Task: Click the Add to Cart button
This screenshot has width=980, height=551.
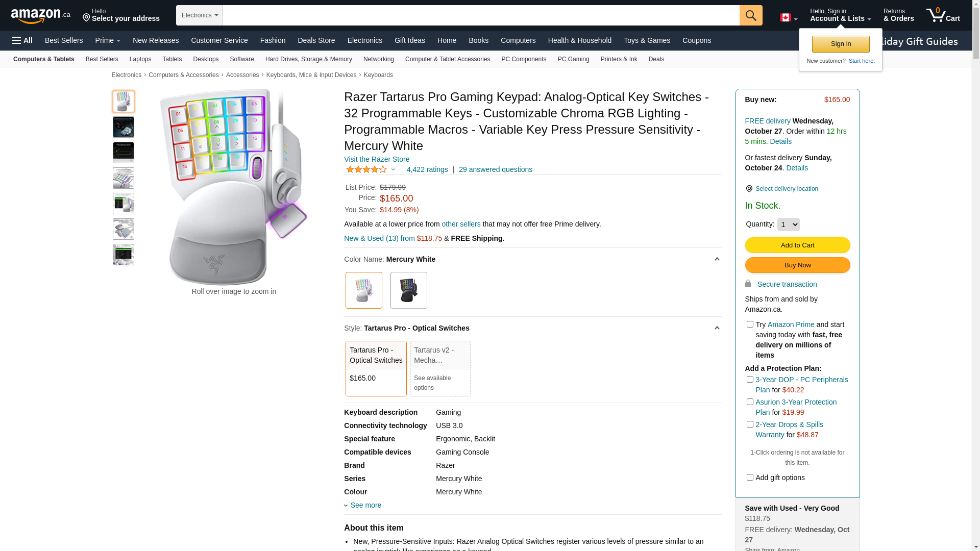Action: (797, 245)
